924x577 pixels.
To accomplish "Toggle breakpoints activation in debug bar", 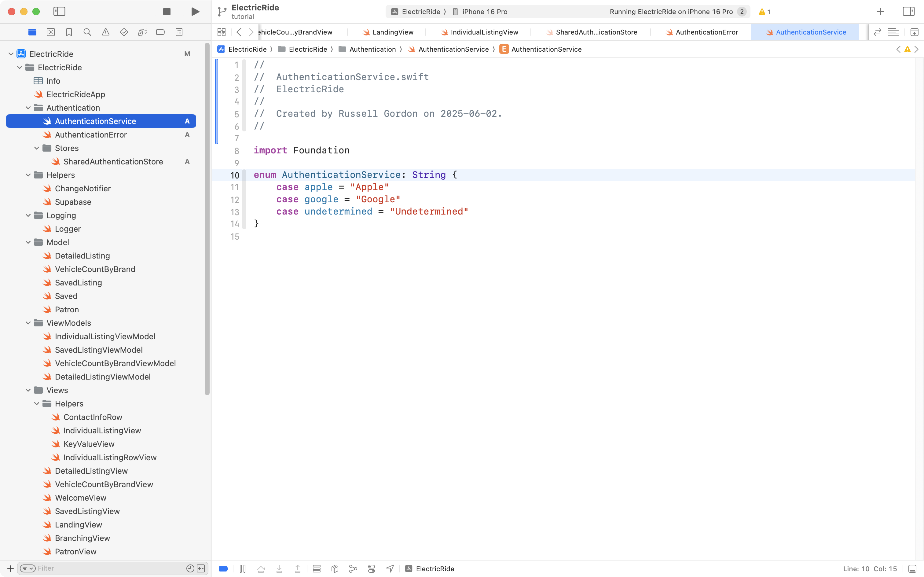I will (x=224, y=569).
